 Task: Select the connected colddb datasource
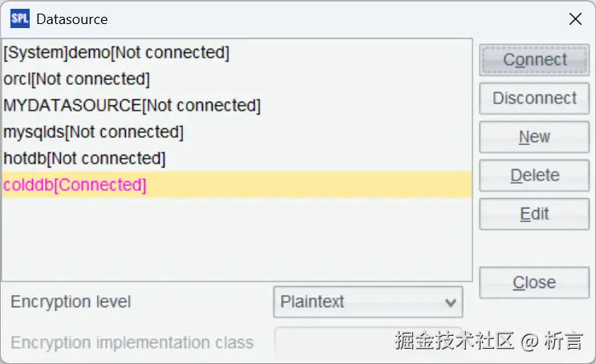pos(75,185)
